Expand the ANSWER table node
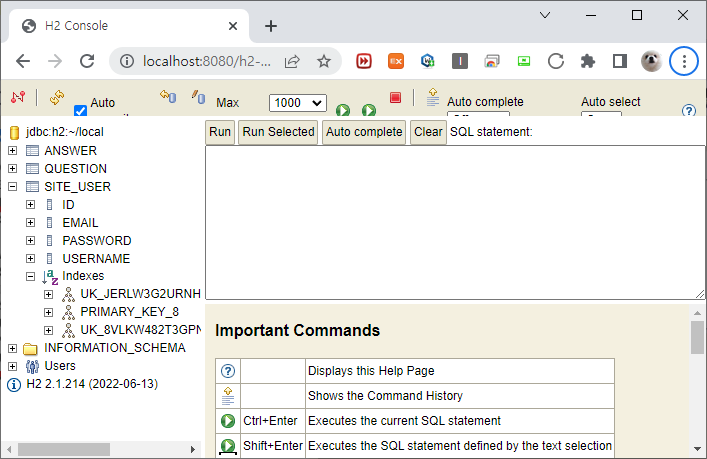The width and height of the screenshot is (707, 459). (13, 151)
